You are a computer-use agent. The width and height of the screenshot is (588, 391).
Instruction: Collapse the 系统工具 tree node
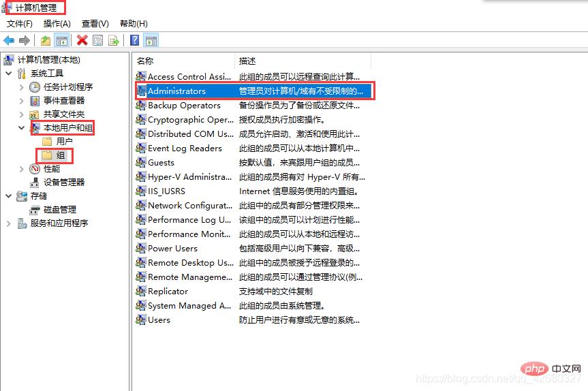[9, 74]
